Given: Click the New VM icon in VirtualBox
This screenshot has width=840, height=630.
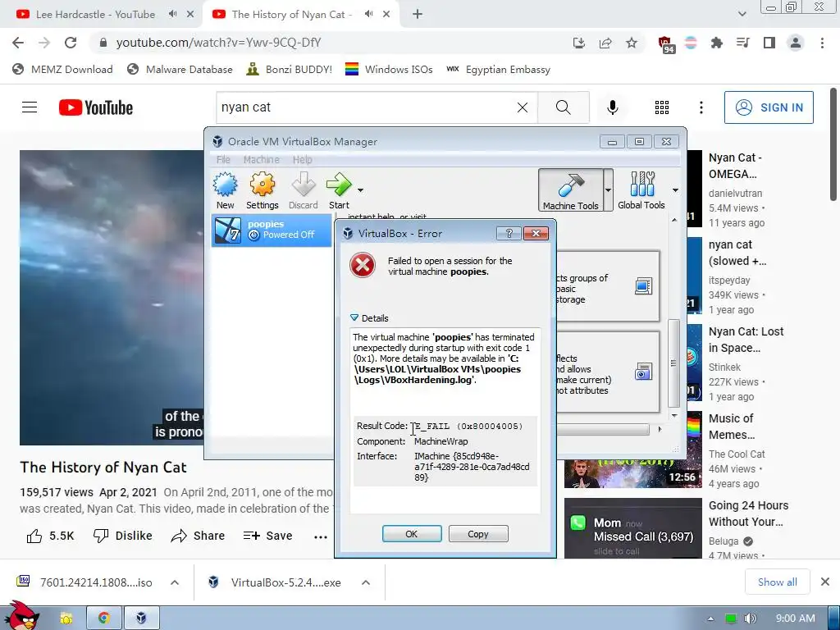Looking at the screenshot, I should click(225, 190).
